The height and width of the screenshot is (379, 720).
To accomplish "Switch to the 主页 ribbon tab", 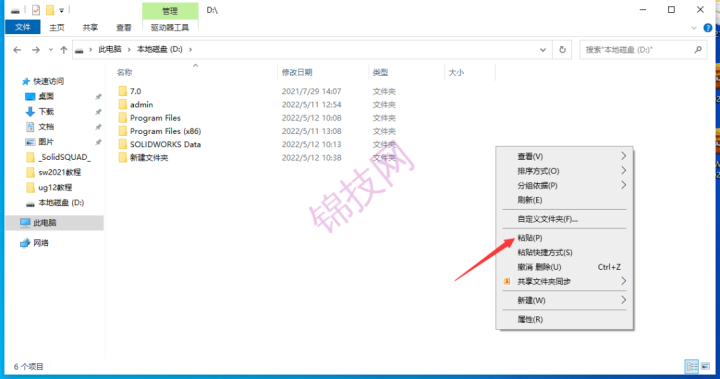I will pyautogui.click(x=57, y=28).
